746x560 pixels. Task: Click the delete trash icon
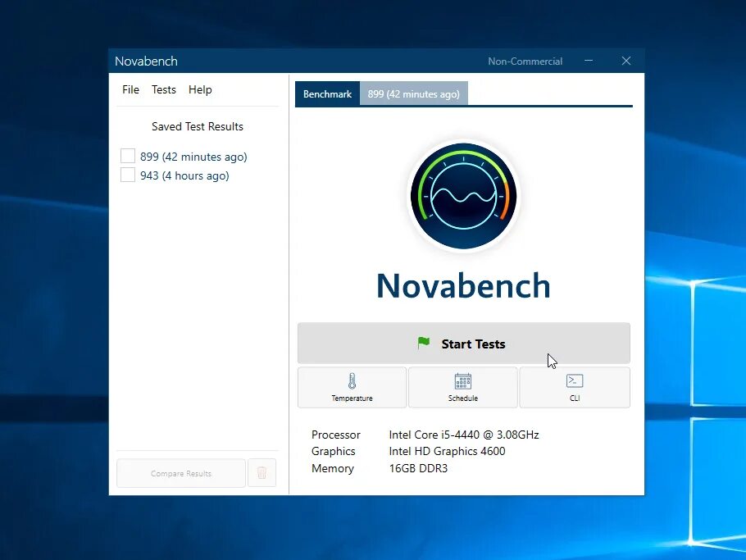(x=262, y=472)
